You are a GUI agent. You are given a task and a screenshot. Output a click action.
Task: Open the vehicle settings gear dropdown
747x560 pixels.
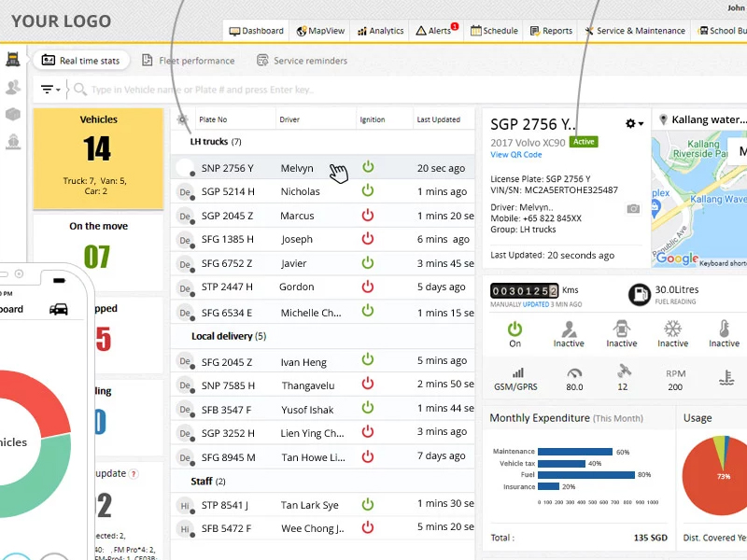[634, 124]
